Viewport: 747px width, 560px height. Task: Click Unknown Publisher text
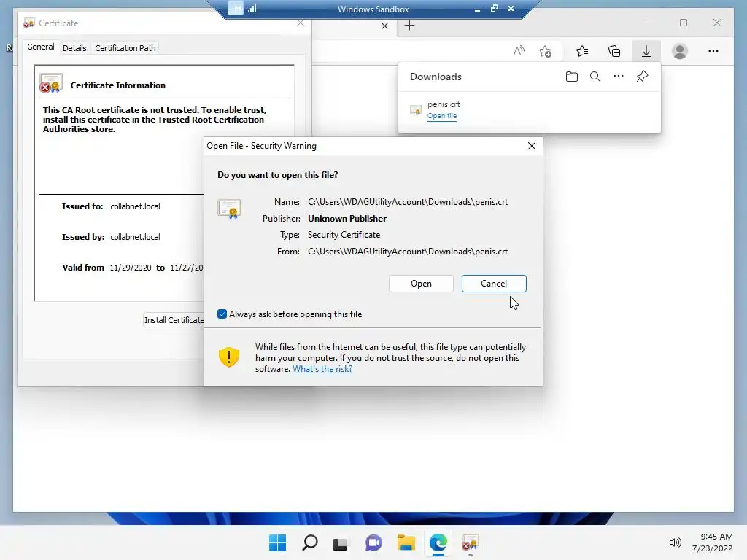pos(347,219)
